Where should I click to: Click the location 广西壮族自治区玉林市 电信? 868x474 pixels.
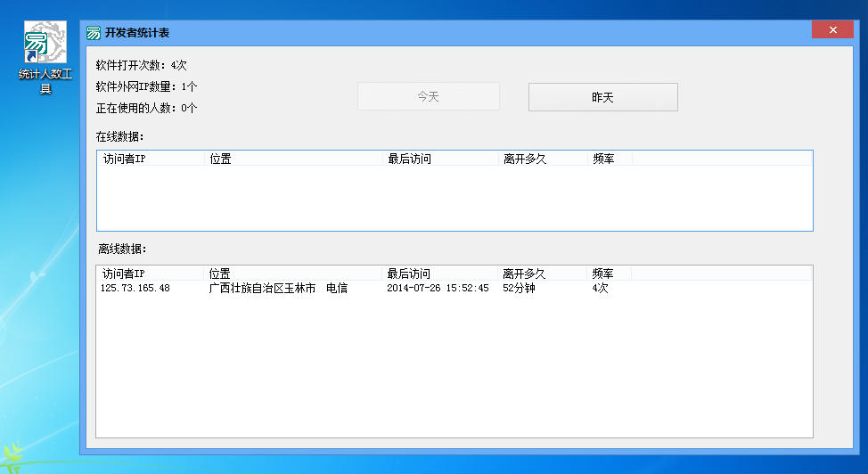tap(278, 289)
